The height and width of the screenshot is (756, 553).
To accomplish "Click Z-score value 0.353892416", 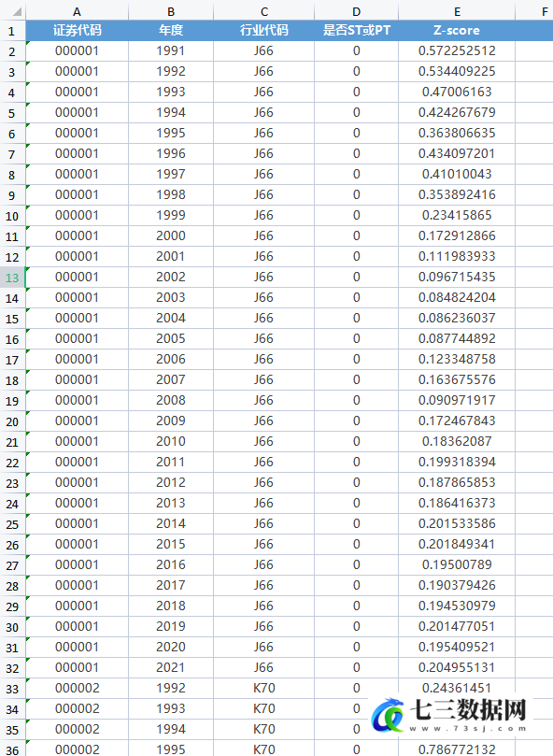I will click(457, 194).
